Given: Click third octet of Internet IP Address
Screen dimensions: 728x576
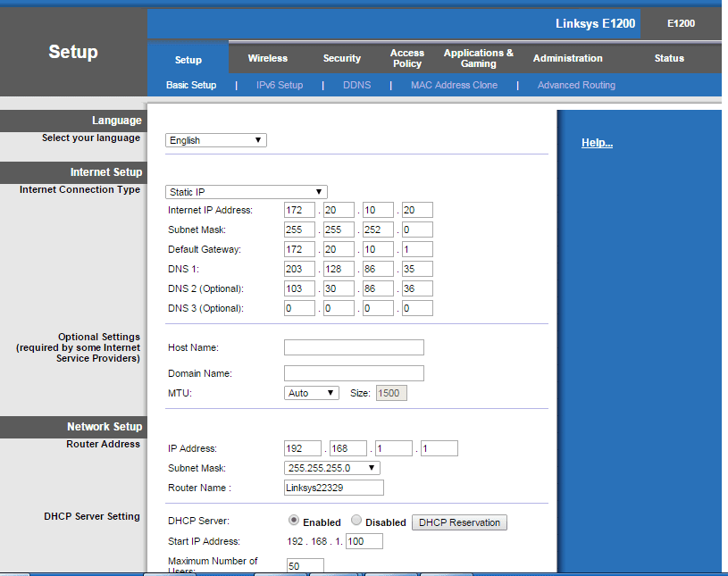Looking at the screenshot, I should (379, 210).
